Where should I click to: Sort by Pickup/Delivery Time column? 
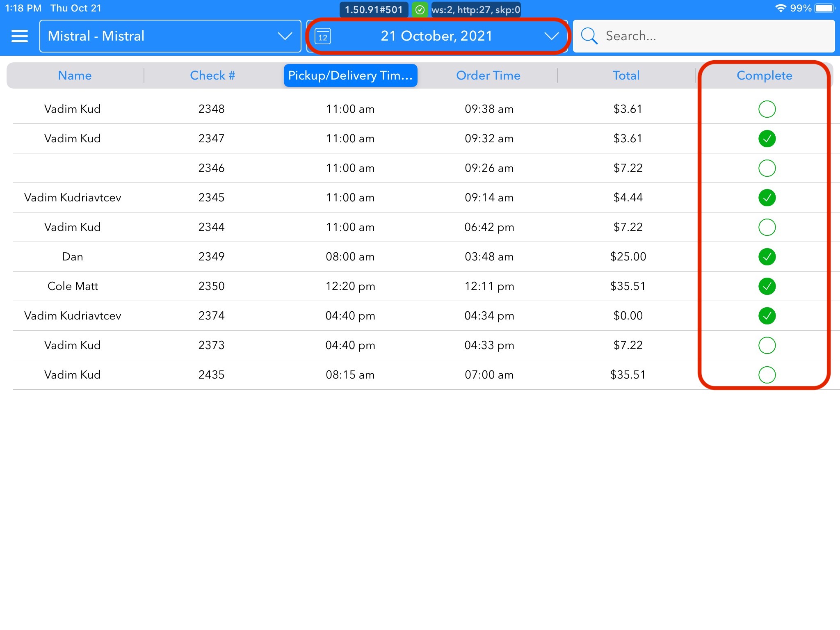tap(350, 75)
